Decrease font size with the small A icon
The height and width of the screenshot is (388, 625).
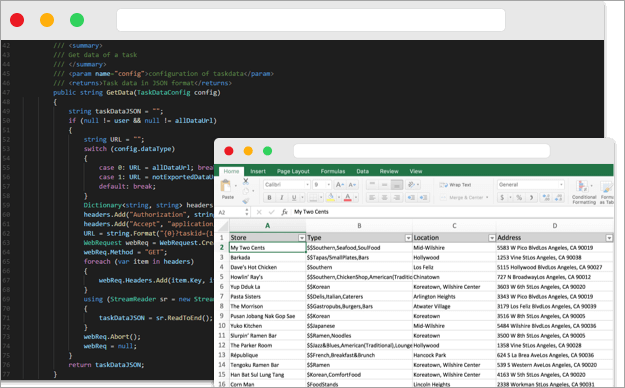pyautogui.click(x=352, y=185)
